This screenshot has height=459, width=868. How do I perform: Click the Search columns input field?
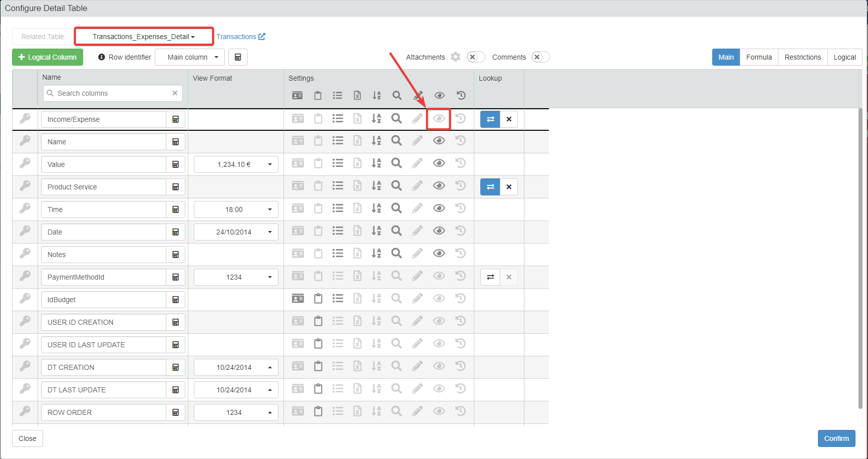[x=113, y=93]
